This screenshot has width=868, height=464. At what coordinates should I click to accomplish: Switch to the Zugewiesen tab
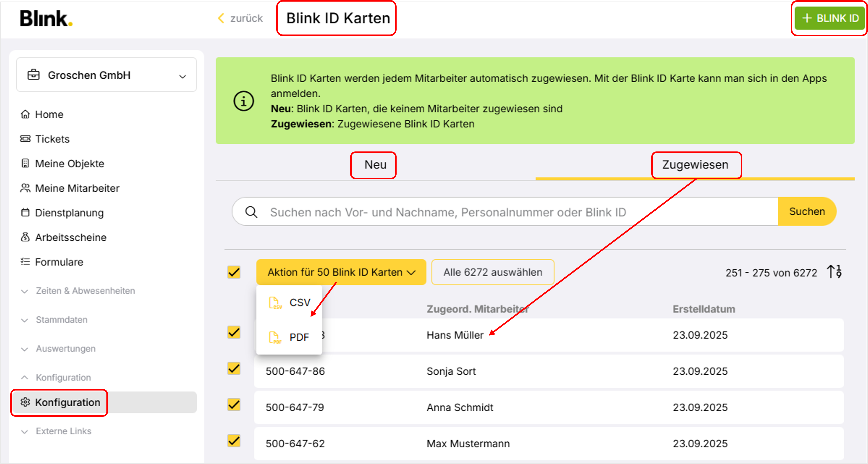click(695, 165)
